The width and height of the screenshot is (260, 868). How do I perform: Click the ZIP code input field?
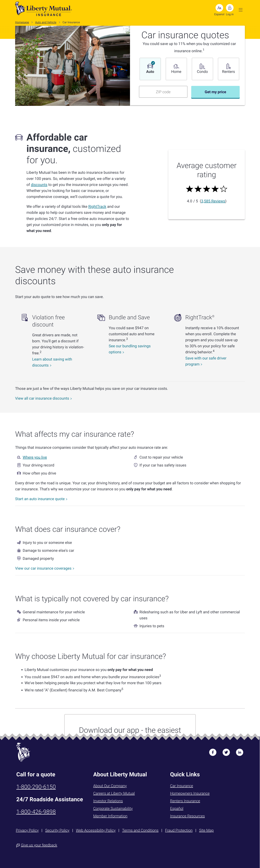[163, 92]
